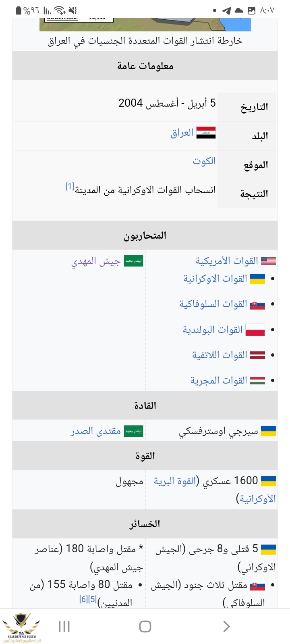Tap the Android back arrow button
The height and width of the screenshot is (644, 290).
(226, 626)
